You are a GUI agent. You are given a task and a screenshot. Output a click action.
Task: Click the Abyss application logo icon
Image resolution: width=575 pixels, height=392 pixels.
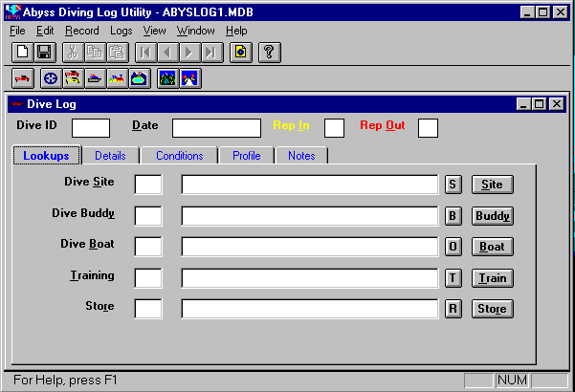[x=12, y=12]
